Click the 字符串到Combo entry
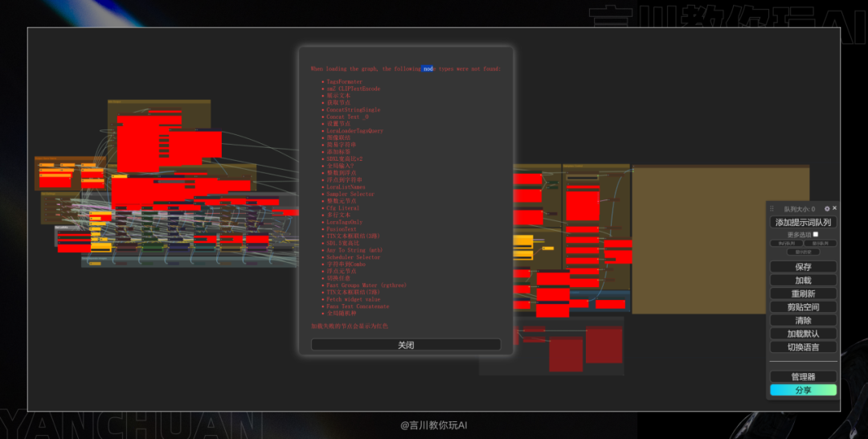This screenshot has width=868, height=439. (x=346, y=264)
